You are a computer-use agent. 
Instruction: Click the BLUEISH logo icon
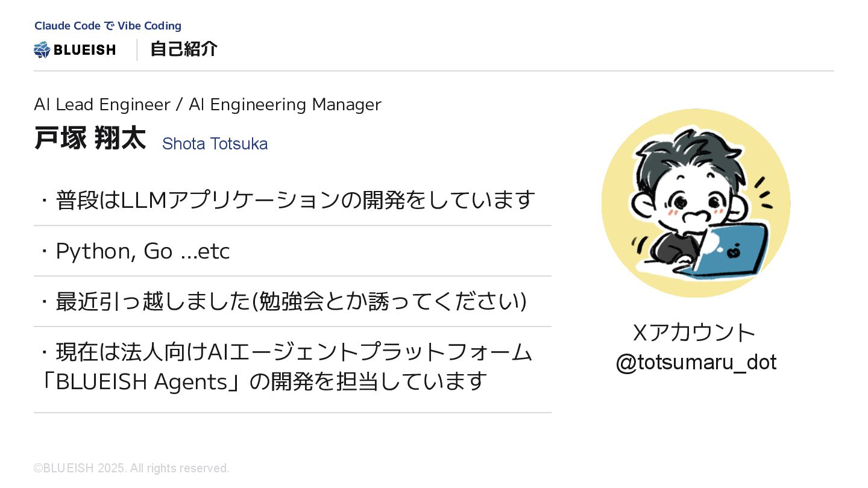tap(42, 49)
